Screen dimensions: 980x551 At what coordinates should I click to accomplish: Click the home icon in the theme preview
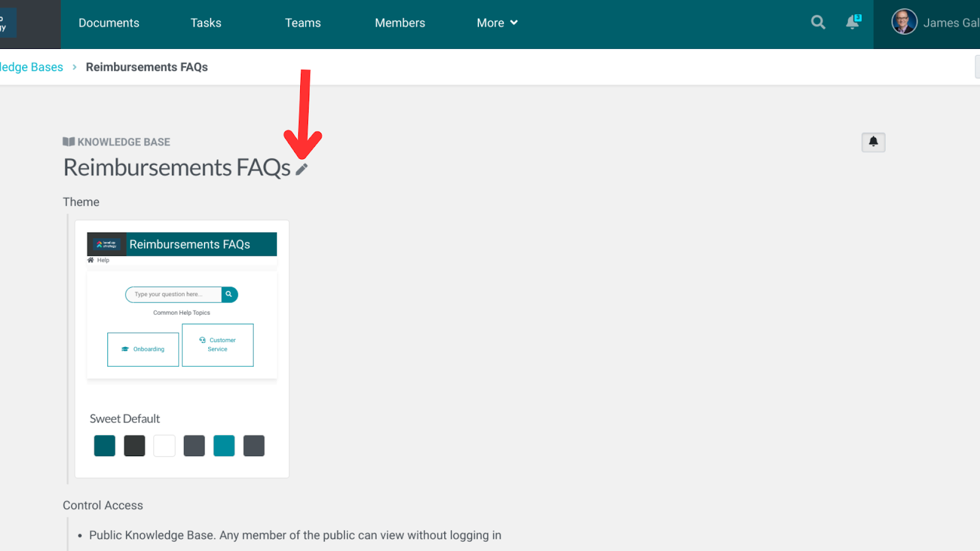coord(91,260)
